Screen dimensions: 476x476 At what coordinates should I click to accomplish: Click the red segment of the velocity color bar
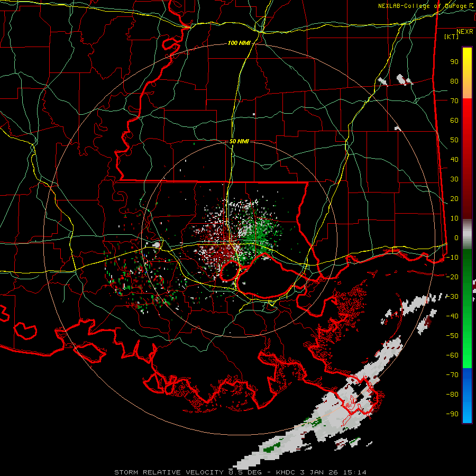467,159
